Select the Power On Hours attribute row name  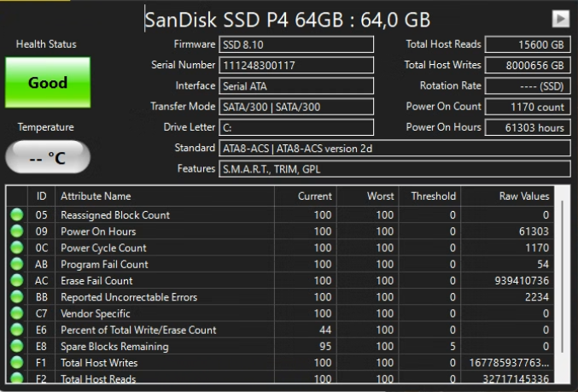[98, 231]
